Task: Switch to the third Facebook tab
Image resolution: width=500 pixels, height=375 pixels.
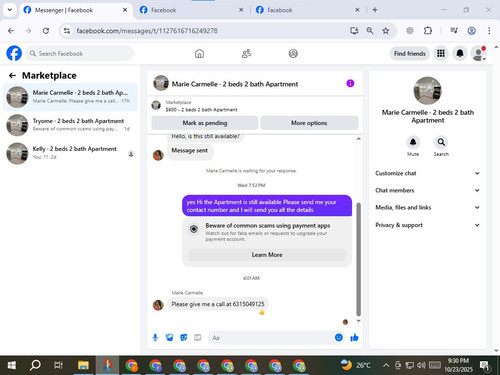Action: pyautogui.click(x=308, y=10)
